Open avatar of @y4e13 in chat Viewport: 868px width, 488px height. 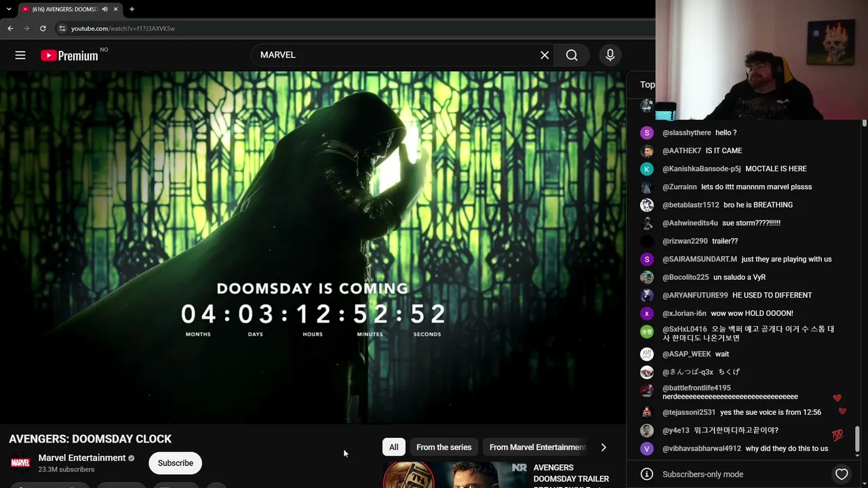click(x=647, y=430)
